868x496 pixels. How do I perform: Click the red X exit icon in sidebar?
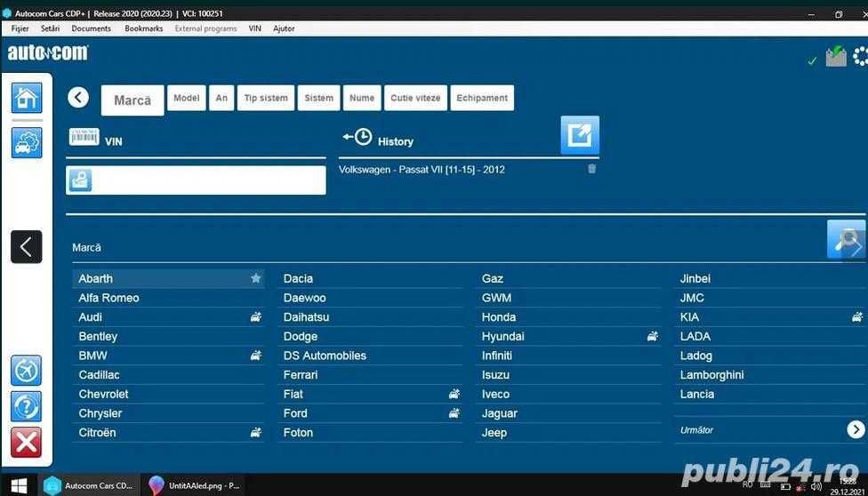(26, 443)
